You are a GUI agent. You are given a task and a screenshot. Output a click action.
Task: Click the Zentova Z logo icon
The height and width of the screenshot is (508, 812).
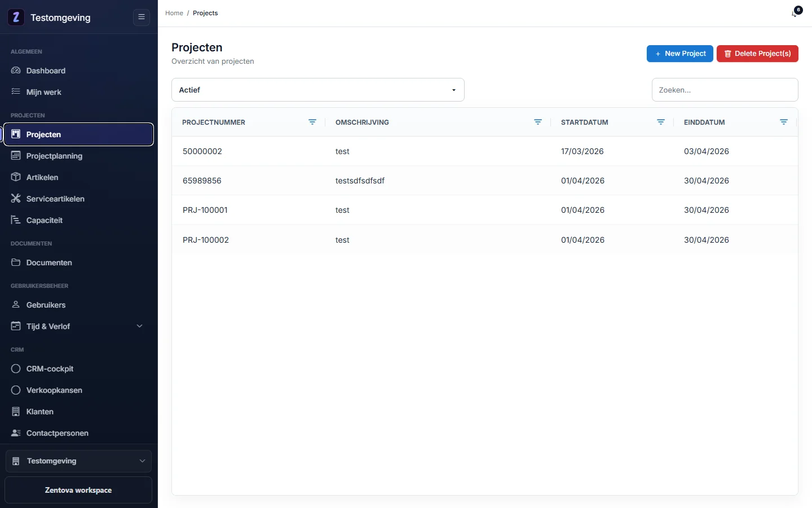pyautogui.click(x=16, y=17)
